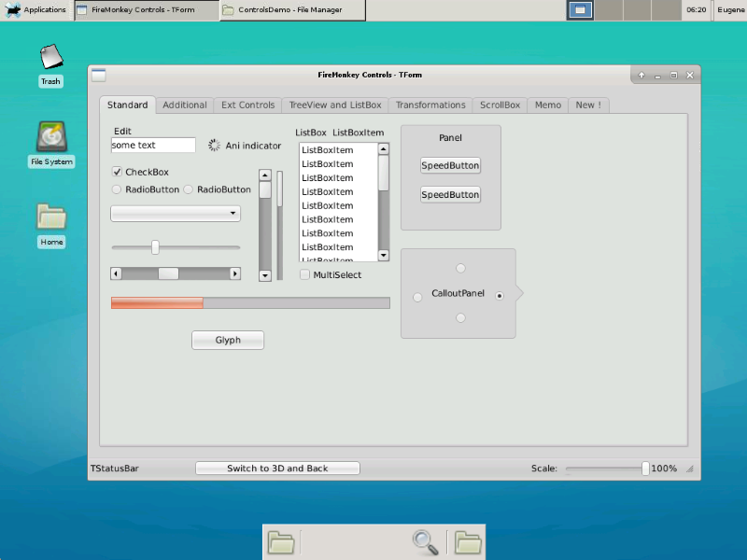This screenshot has width=747, height=560.
Task: Click the clock showing 06:20
Action: [696, 9]
